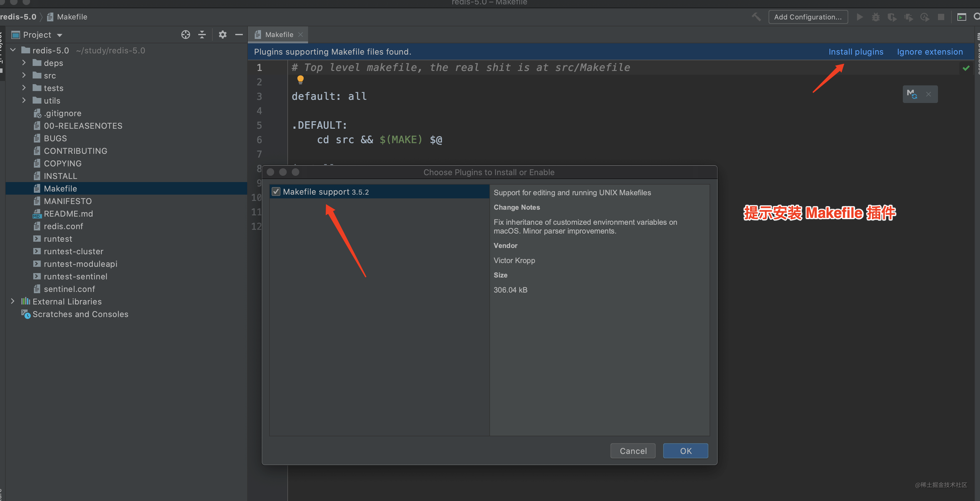Click the Collapse All icon in Project panel
The image size is (980, 501).
click(x=202, y=35)
